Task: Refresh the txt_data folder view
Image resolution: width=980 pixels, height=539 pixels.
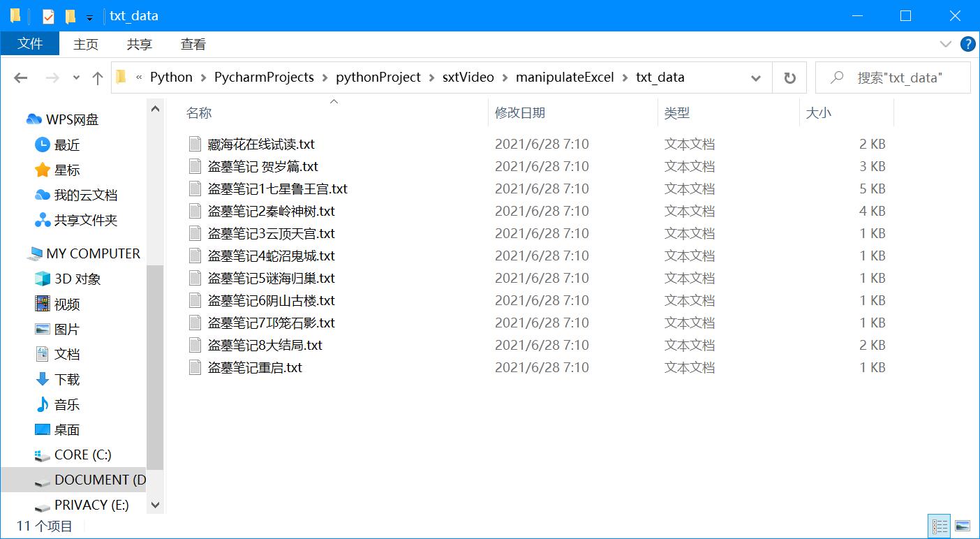Action: point(789,78)
